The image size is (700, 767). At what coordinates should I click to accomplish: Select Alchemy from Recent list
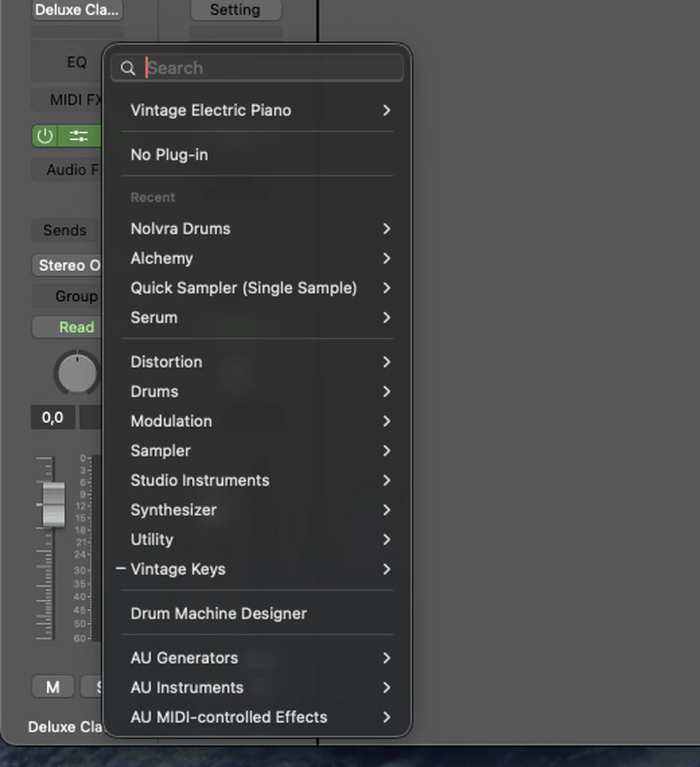click(257, 258)
